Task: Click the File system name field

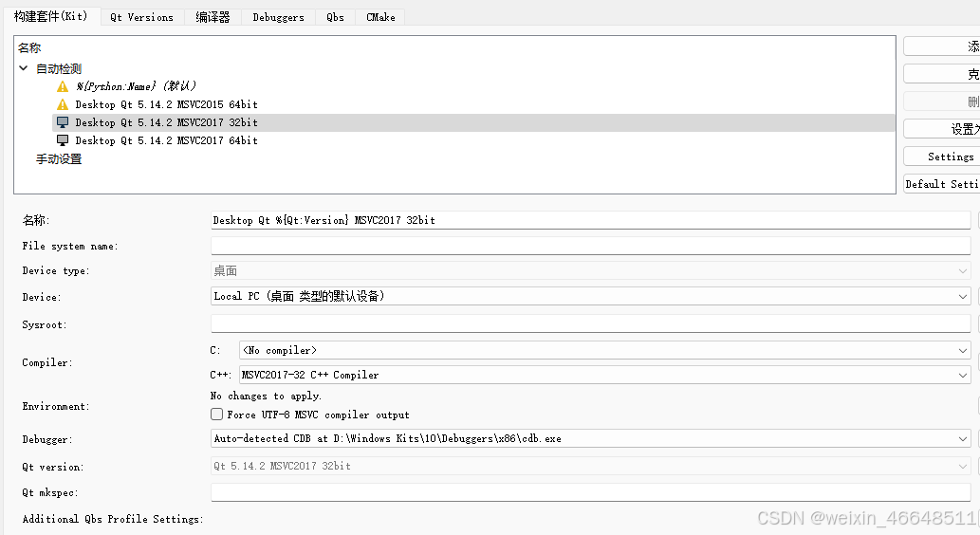Action: [589, 246]
